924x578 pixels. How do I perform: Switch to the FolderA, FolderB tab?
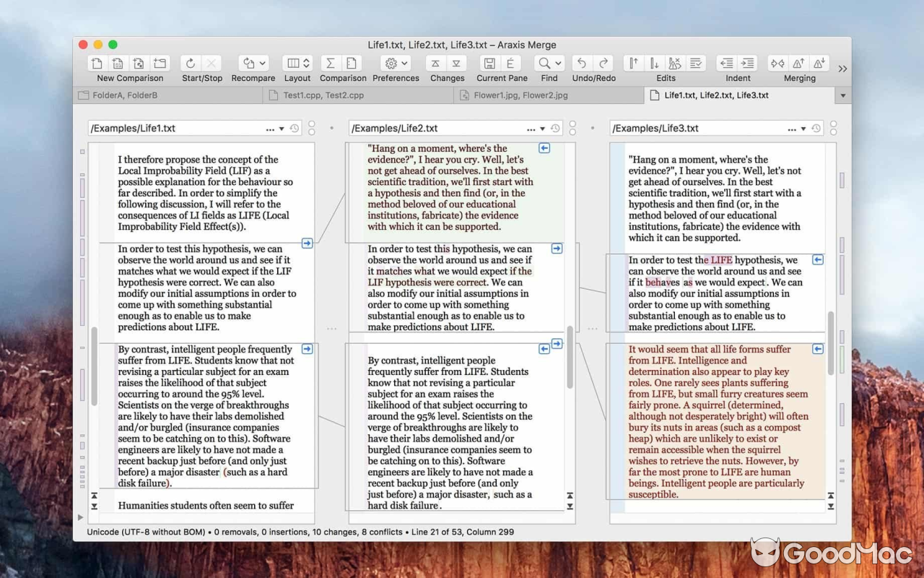pos(125,95)
